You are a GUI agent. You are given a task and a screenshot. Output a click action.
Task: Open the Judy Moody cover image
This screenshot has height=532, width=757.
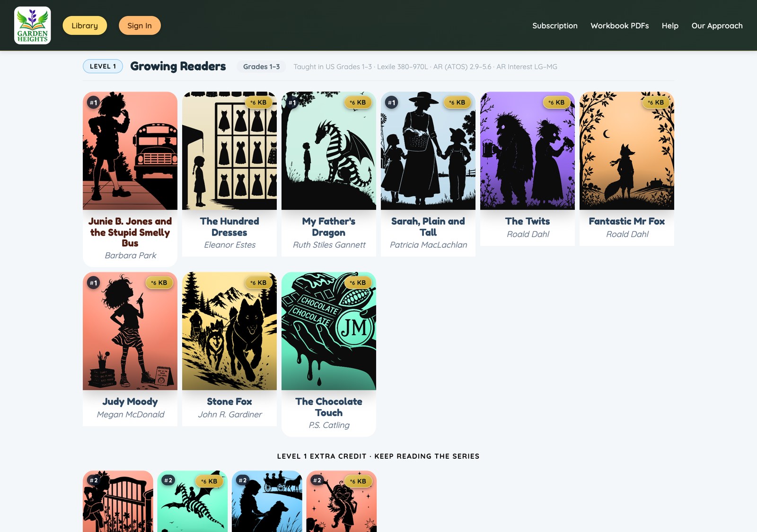pyautogui.click(x=130, y=331)
